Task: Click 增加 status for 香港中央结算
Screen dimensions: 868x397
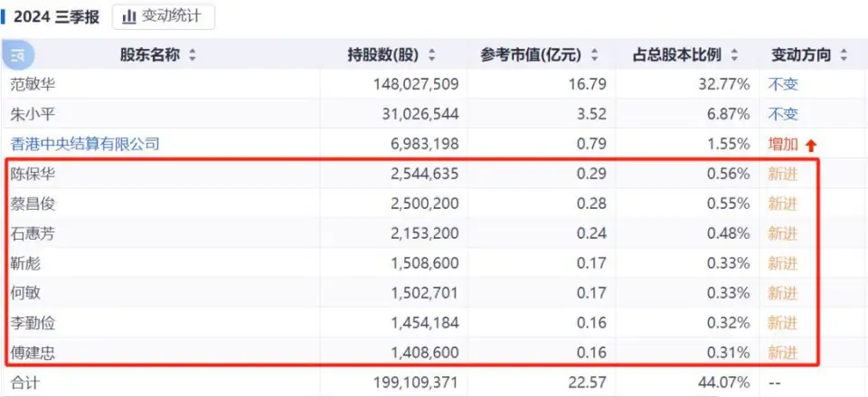Action: pyautogui.click(x=783, y=144)
